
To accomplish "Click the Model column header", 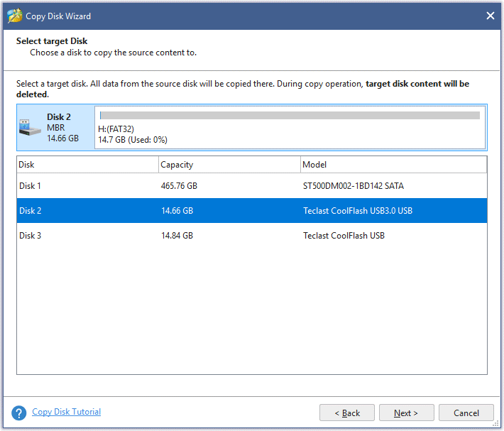I will 394,165.
